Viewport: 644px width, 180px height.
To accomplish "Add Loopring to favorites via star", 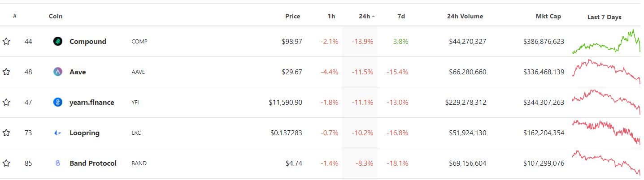I will pyautogui.click(x=6, y=133).
